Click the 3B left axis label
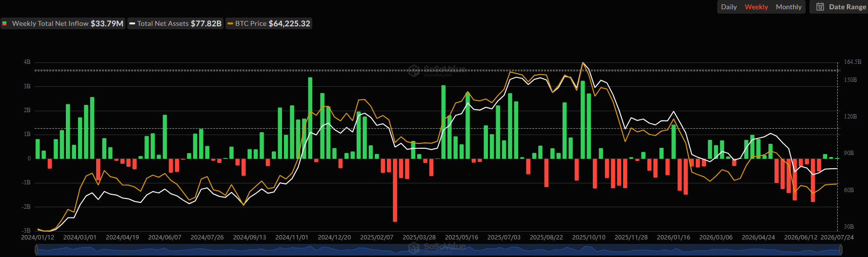The height and width of the screenshot is (257, 868). pos(27,86)
